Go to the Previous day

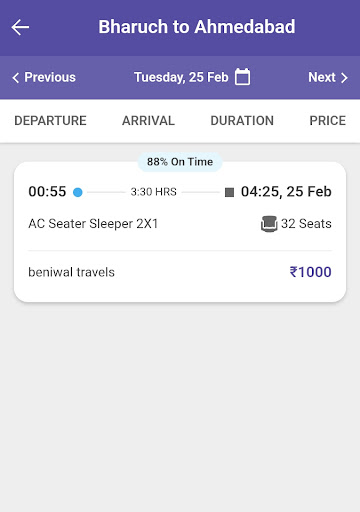click(44, 77)
